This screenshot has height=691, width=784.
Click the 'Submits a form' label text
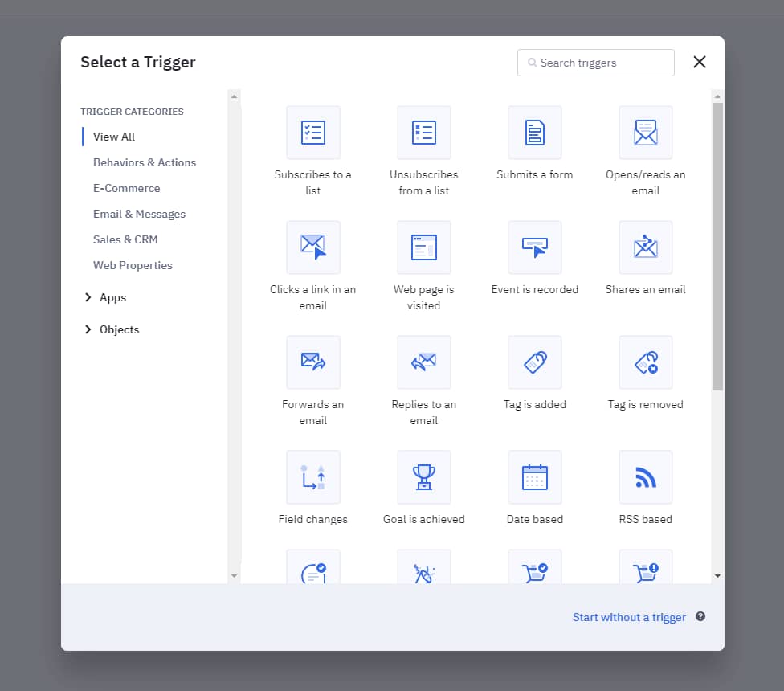tap(534, 174)
